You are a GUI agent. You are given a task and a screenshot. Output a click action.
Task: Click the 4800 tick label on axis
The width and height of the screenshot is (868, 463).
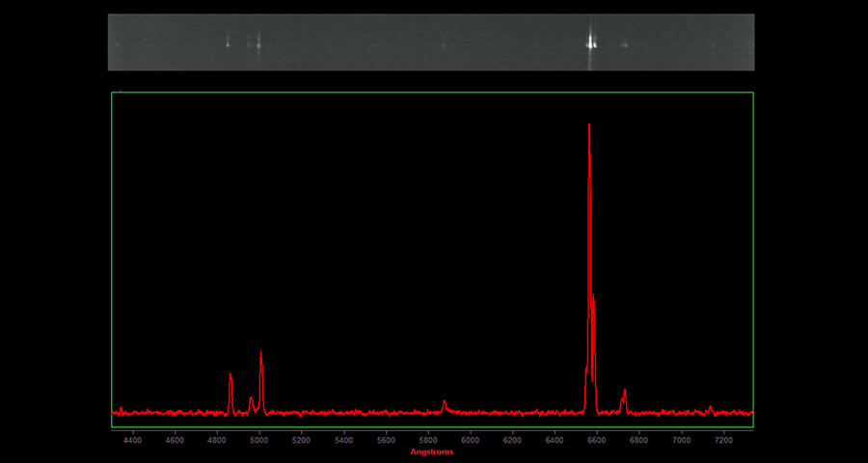pos(217,440)
